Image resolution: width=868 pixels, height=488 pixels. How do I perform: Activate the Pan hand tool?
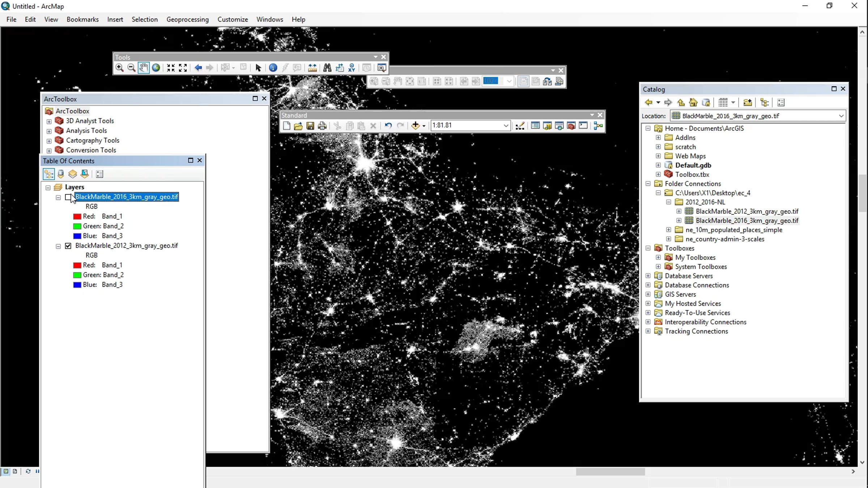pos(144,68)
